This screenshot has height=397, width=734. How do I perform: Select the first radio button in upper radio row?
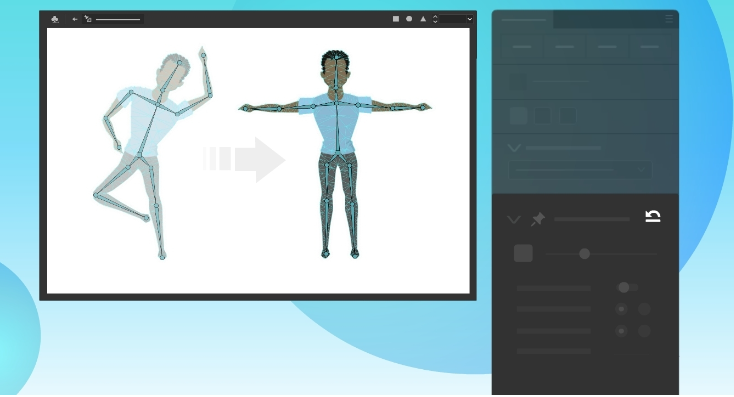coord(621,309)
